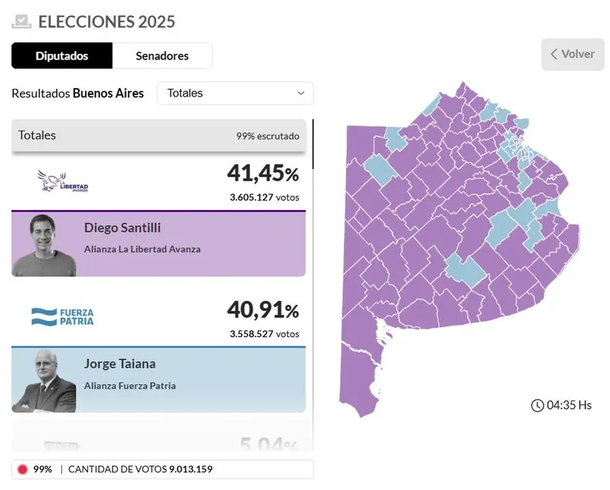Expand the dropdown chevron arrow next to Totales

[301, 93]
